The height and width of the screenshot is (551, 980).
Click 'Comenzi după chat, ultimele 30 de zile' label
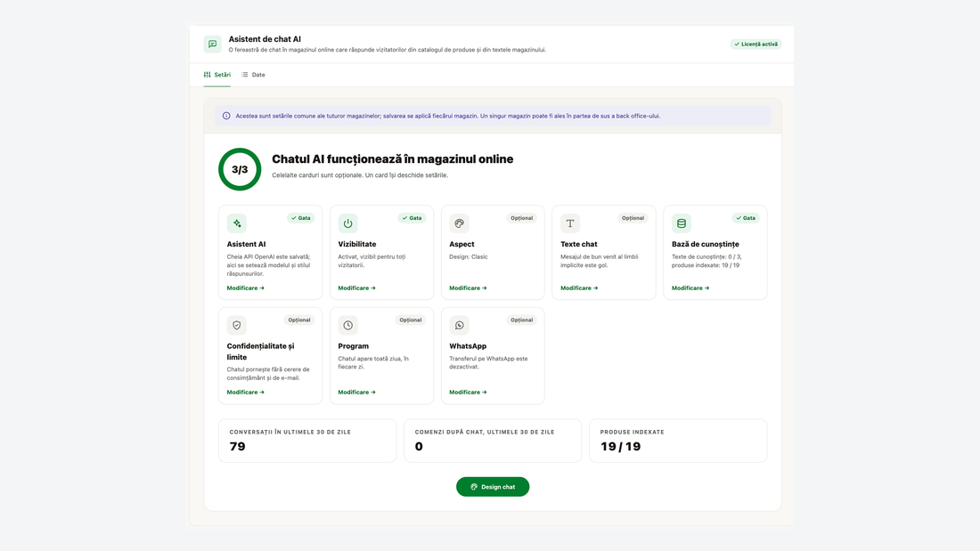[x=485, y=432]
